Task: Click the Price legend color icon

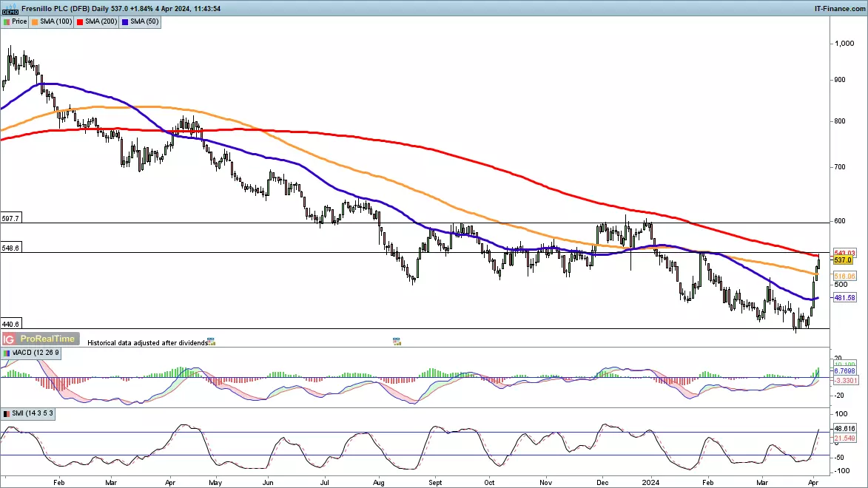Action: (6, 21)
